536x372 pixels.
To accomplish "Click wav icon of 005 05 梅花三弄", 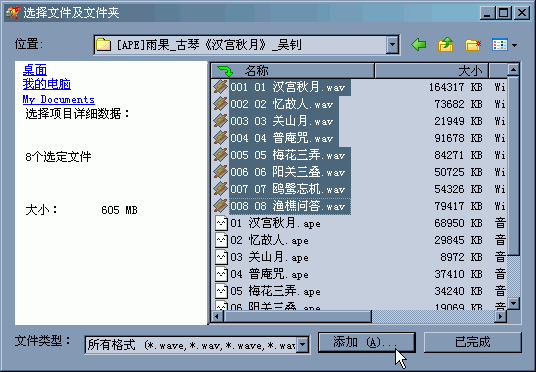I will pos(220,155).
